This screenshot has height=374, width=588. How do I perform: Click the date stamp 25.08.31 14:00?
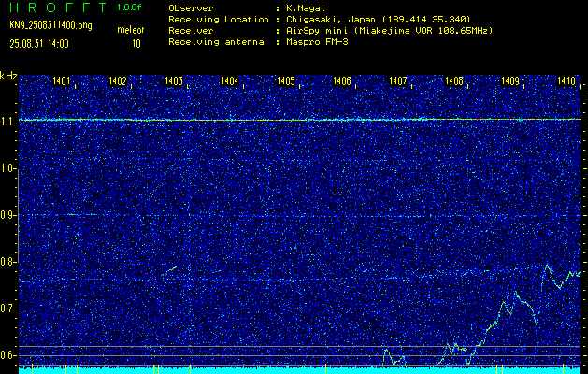click(x=39, y=44)
